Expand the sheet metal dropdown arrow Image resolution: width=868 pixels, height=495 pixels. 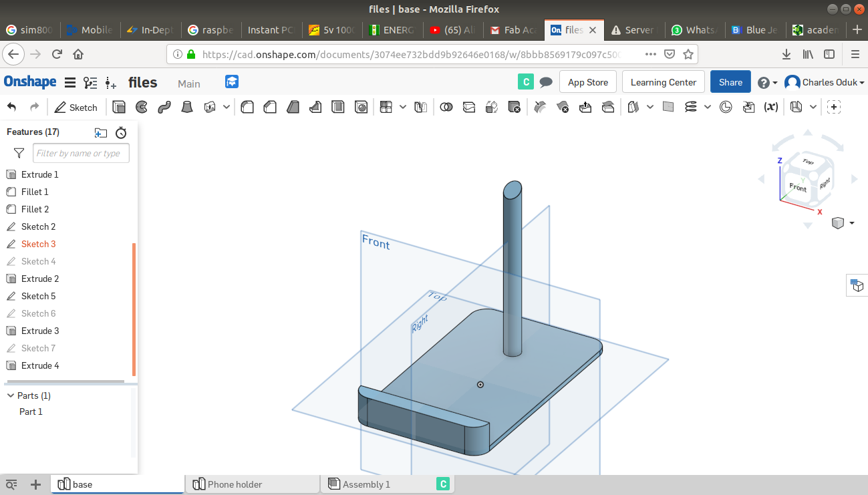point(813,107)
